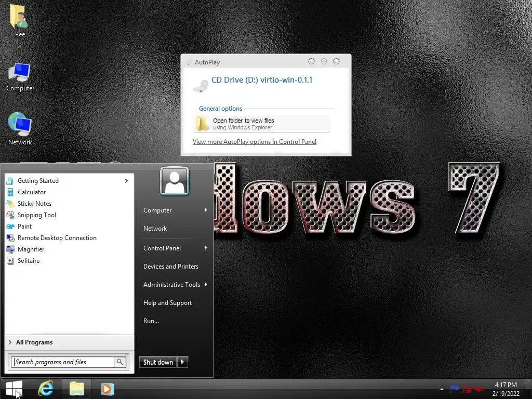The width and height of the screenshot is (532, 399).
Task: Click the Paint label
Action: [x=25, y=227]
